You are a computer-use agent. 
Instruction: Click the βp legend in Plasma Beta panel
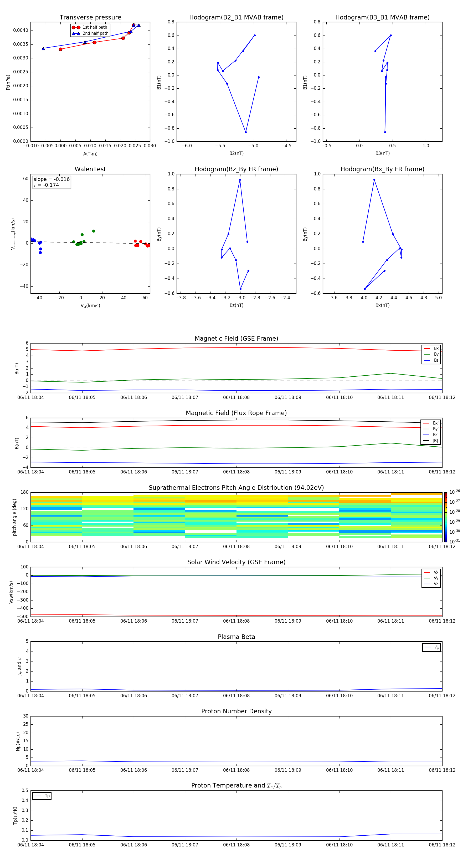point(431,647)
